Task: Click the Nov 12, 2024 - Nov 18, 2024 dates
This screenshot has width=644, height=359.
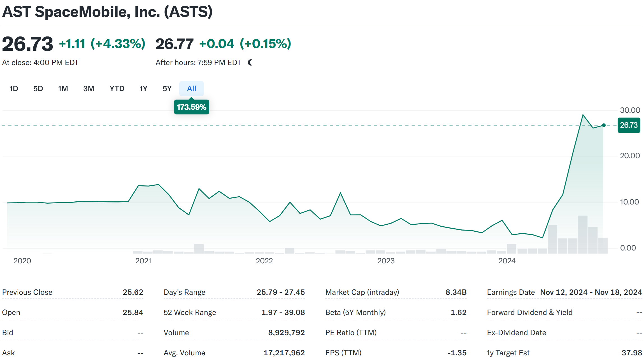Action: point(591,292)
